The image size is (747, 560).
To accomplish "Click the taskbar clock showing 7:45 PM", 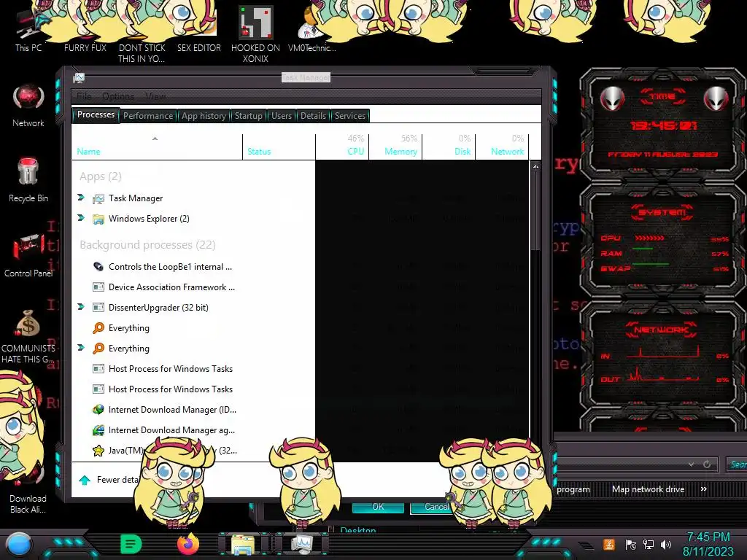I will click(x=708, y=544).
